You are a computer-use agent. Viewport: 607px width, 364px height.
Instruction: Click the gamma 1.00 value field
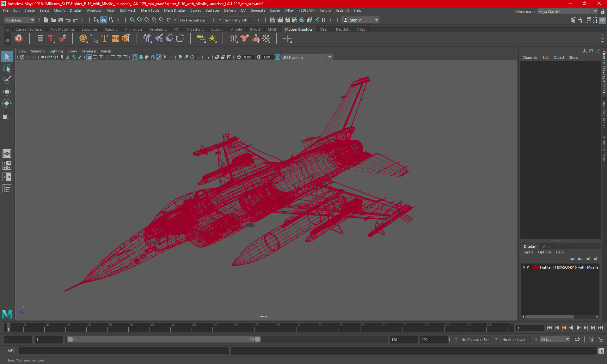coord(267,57)
